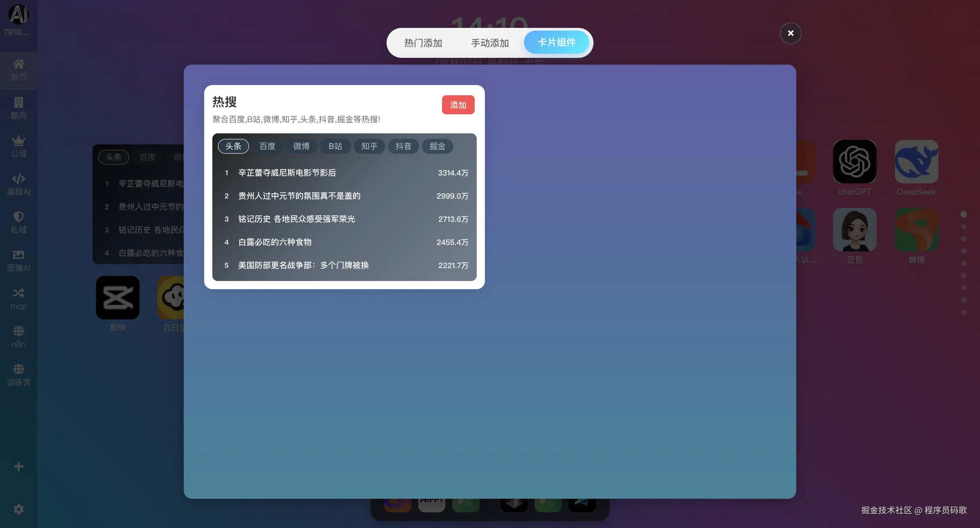This screenshot has width=980, height=528.
Task: Switch to the 百度 hot search source
Action: 267,146
